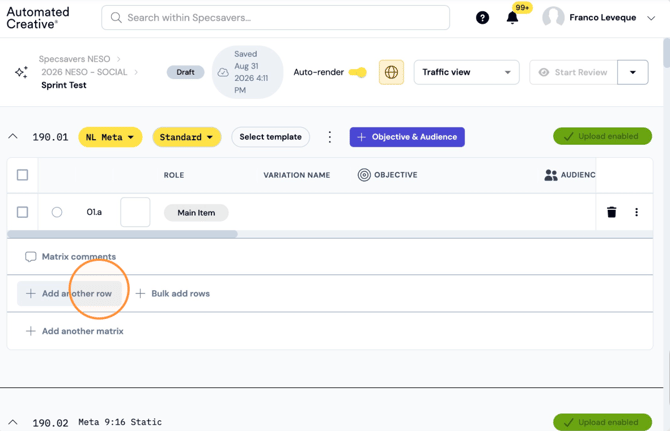Open the NL Meta dropdown
The image size is (670, 431).
[110, 137]
